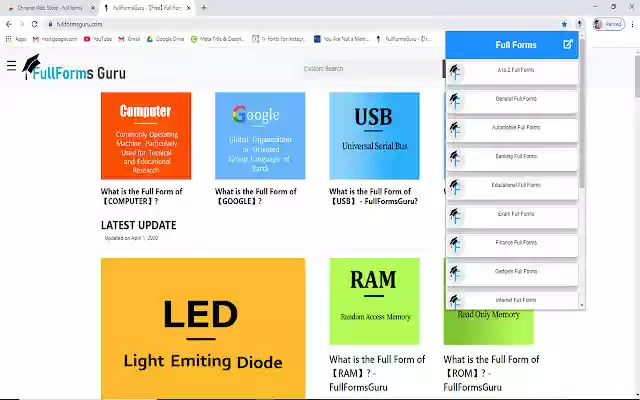Select Automobile Full Forms in popup
Image resolution: width=640 pixels, height=400 pixels.
point(512,129)
